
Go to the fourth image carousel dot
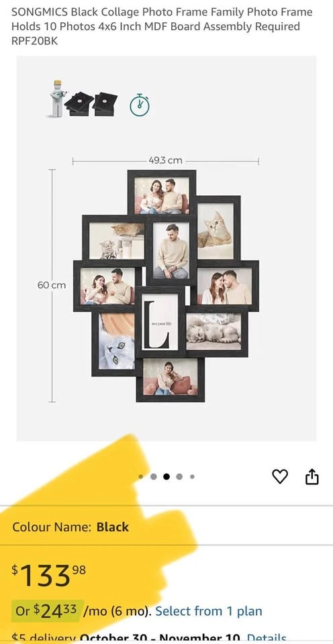pyautogui.click(x=179, y=477)
